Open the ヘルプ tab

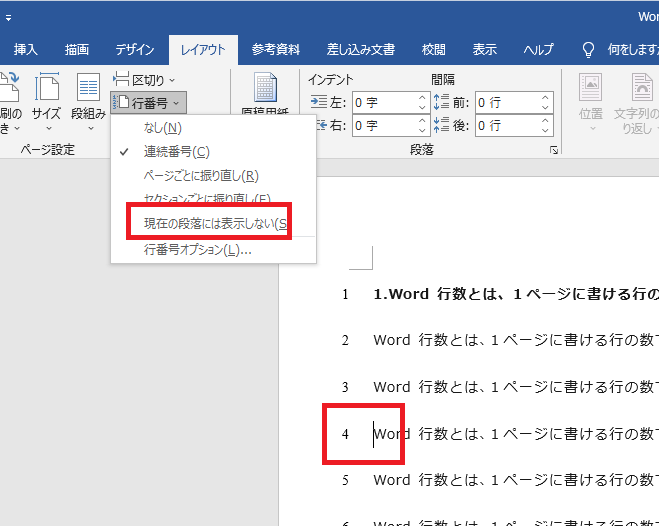538,50
